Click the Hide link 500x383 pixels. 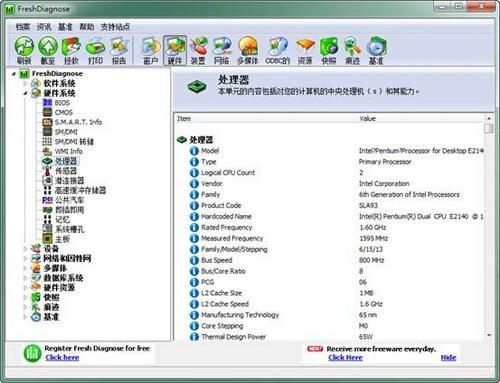pos(448,357)
